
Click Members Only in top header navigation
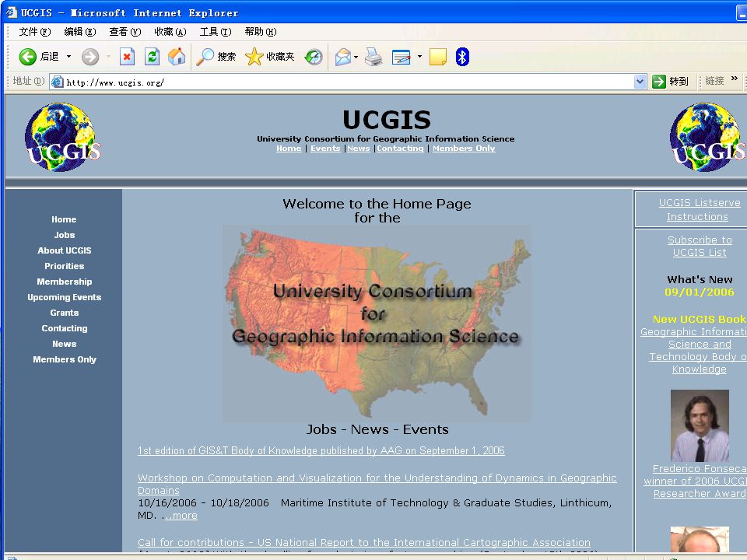coord(464,149)
